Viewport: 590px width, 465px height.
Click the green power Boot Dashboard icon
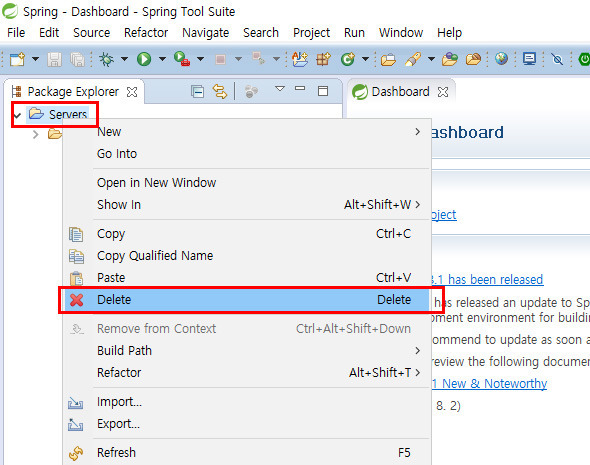click(x=584, y=59)
